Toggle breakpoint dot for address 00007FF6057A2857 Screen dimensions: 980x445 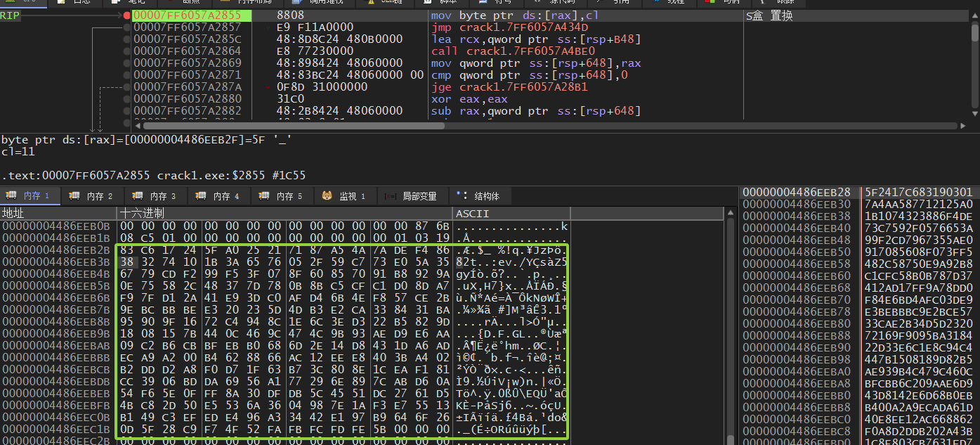click(x=126, y=27)
